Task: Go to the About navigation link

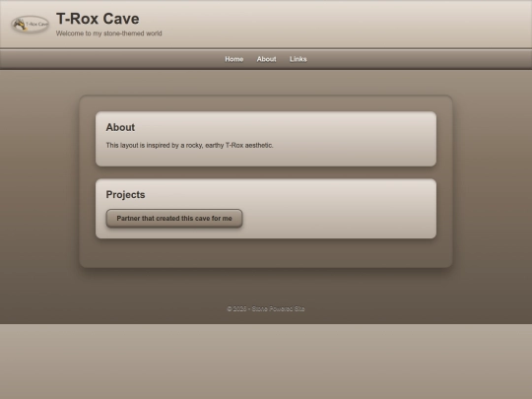Action: coord(266,59)
